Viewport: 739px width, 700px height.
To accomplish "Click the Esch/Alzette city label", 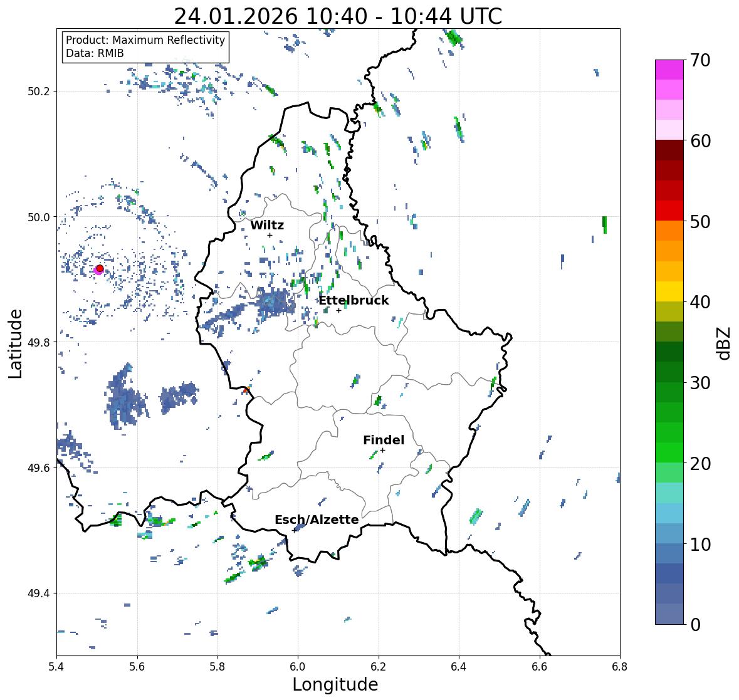I will [x=317, y=520].
